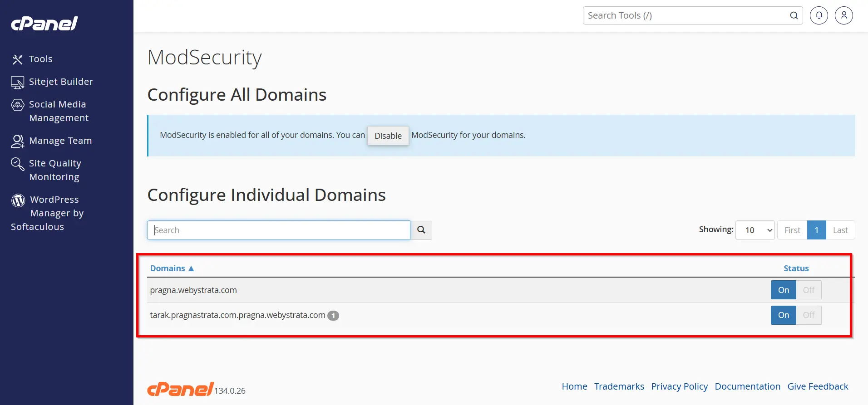Viewport: 868px width, 405px height.
Task: Open Tools from sidebar icon
Action: pos(17,59)
